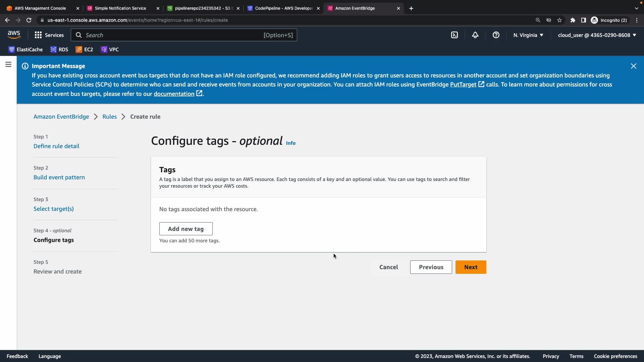644x362 pixels.
Task: Click the orange Next button
Action: (x=471, y=267)
